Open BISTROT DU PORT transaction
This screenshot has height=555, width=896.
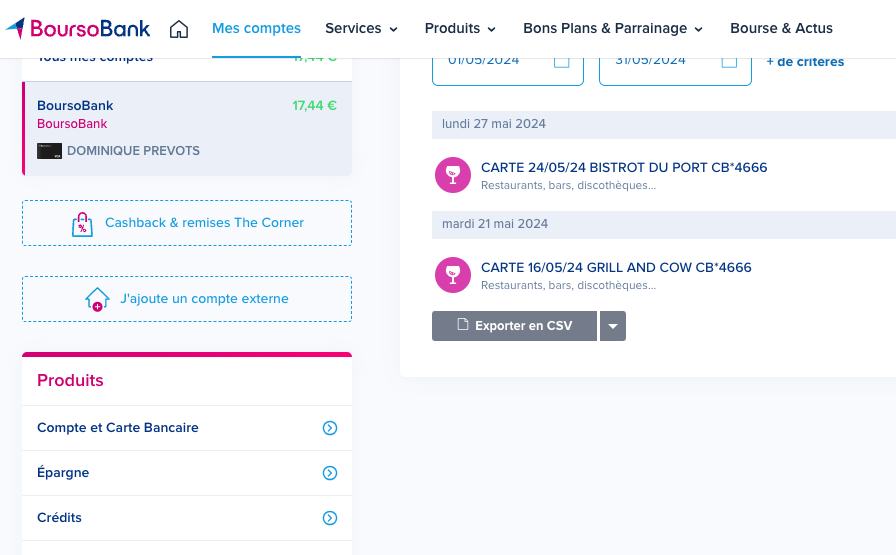tap(624, 167)
